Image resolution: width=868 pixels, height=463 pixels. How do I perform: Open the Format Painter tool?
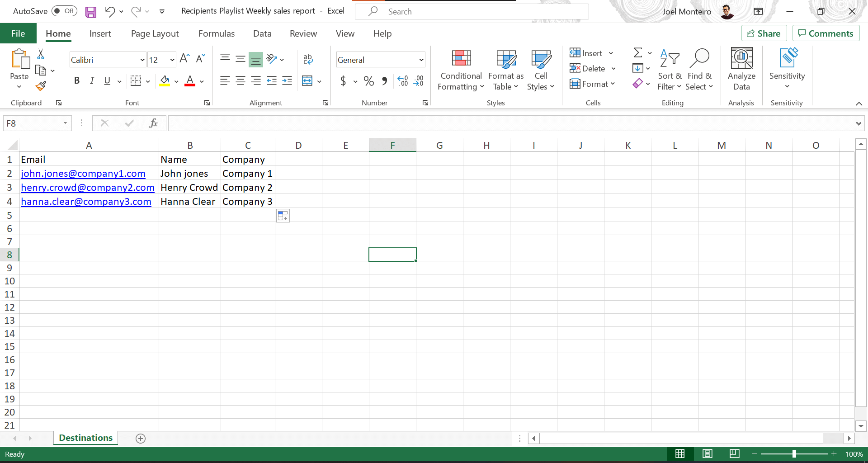[x=40, y=85]
